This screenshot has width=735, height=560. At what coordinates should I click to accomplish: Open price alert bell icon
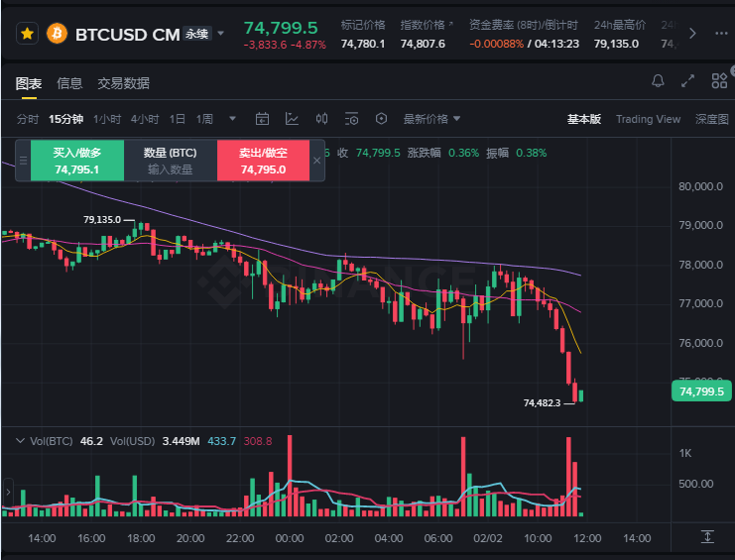pos(658,81)
